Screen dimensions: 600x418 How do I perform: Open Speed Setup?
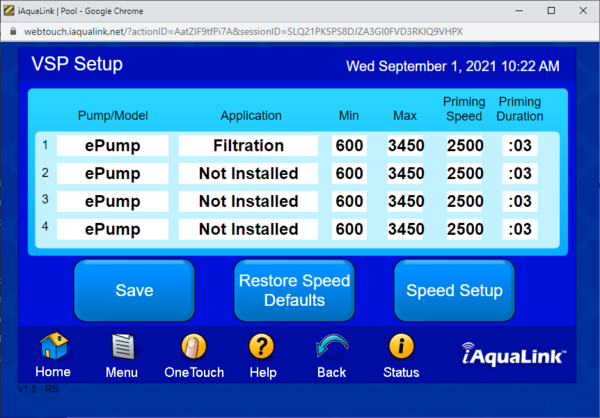pyautogui.click(x=454, y=290)
